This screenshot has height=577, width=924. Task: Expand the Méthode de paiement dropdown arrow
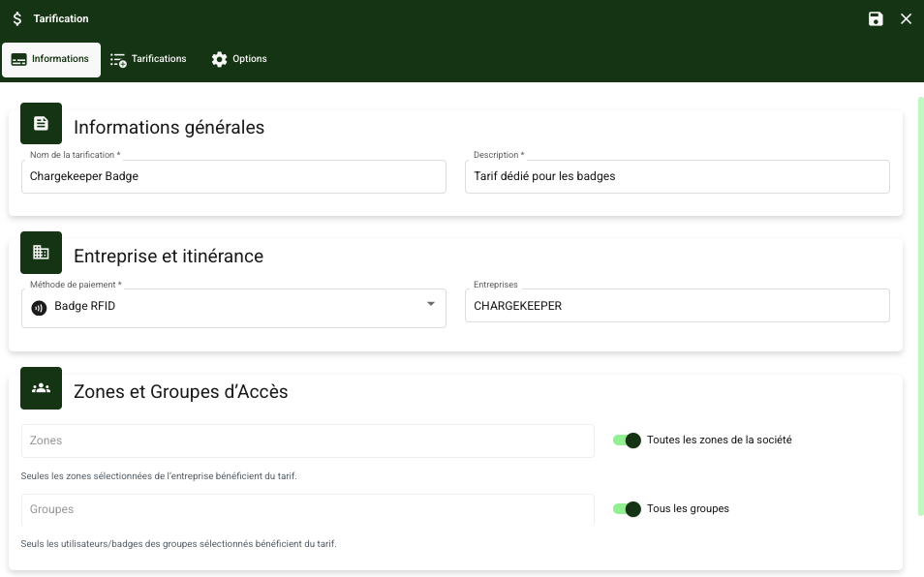click(x=431, y=305)
